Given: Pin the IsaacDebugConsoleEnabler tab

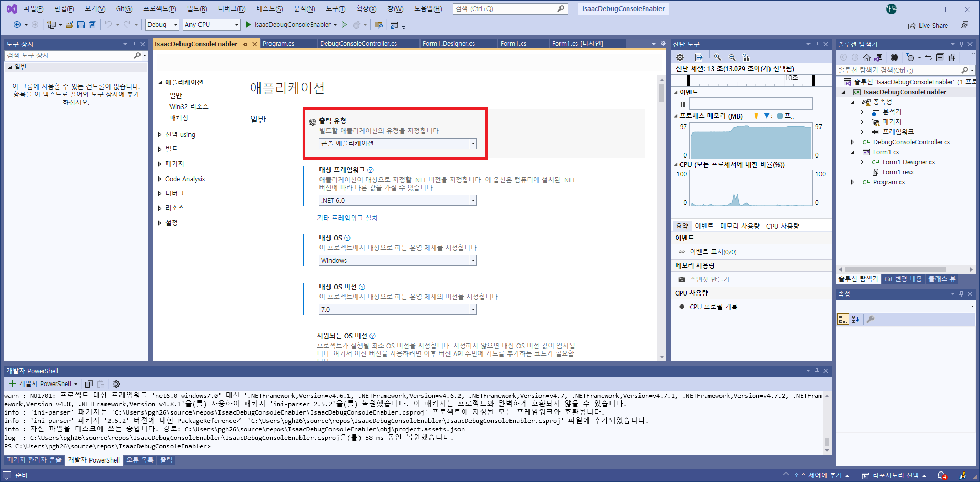Looking at the screenshot, I should tap(245, 44).
